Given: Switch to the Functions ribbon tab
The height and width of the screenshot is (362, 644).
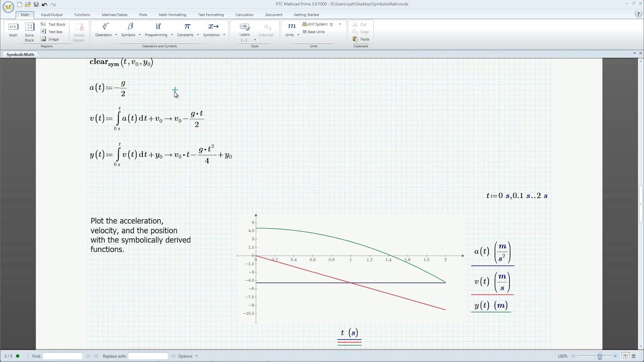Looking at the screenshot, I should click(82, 15).
